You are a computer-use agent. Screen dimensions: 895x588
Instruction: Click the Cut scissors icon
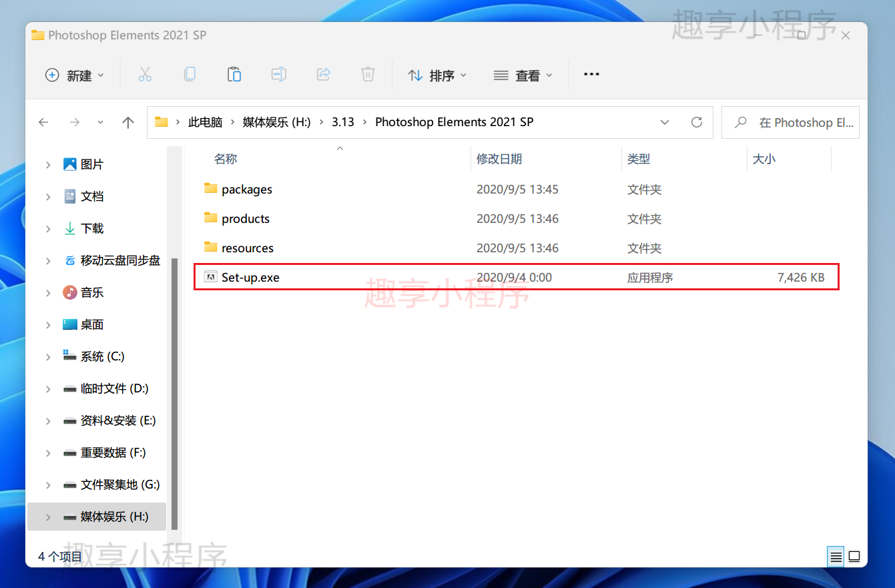(x=145, y=75)
